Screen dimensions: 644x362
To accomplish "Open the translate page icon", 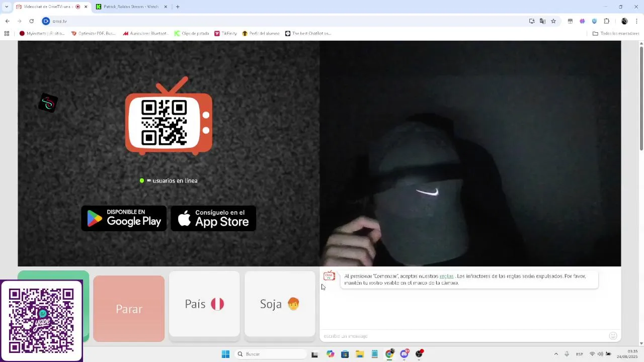I will point(542,21).
